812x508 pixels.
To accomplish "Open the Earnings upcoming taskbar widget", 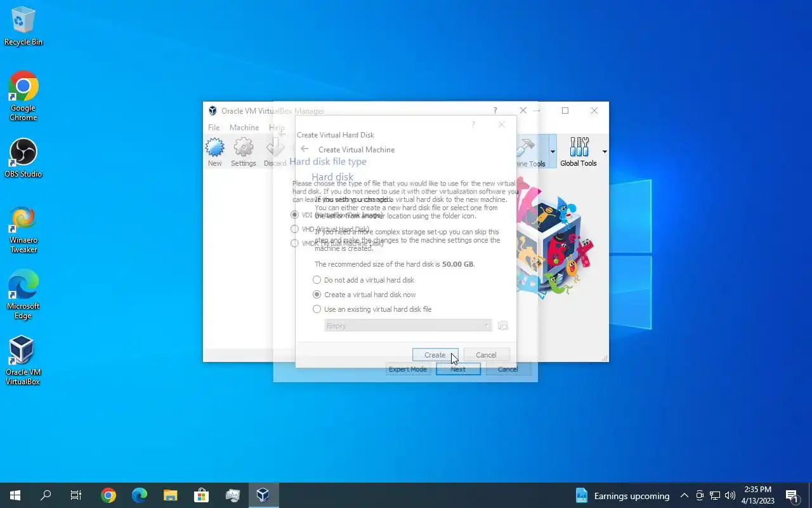I will 622,495.
